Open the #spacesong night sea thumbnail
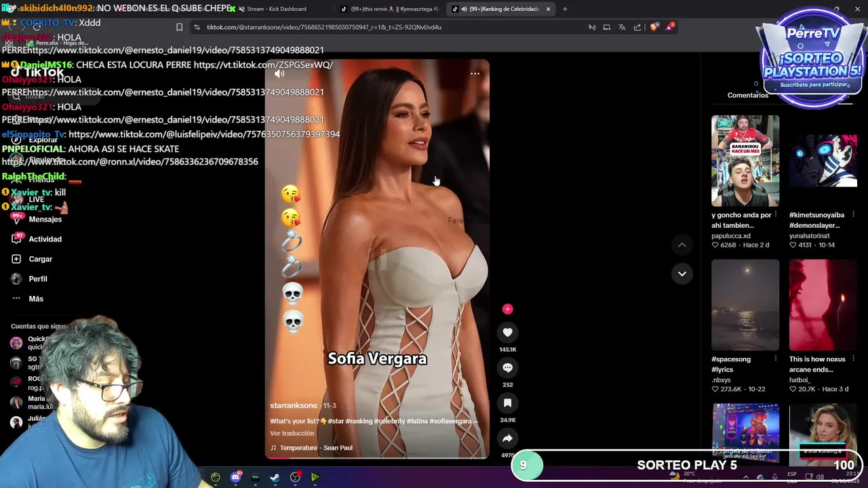The image size is (868, 488). coord(745,305)
